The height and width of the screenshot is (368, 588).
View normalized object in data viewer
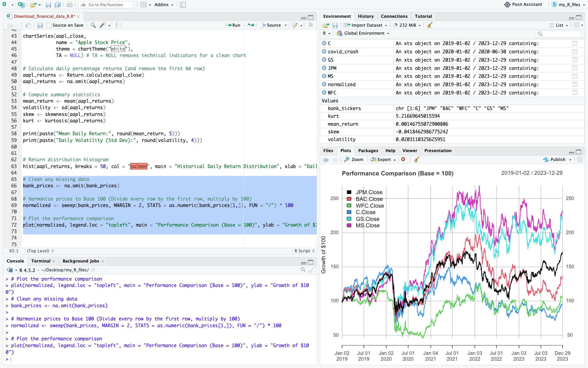coord(575,84)
